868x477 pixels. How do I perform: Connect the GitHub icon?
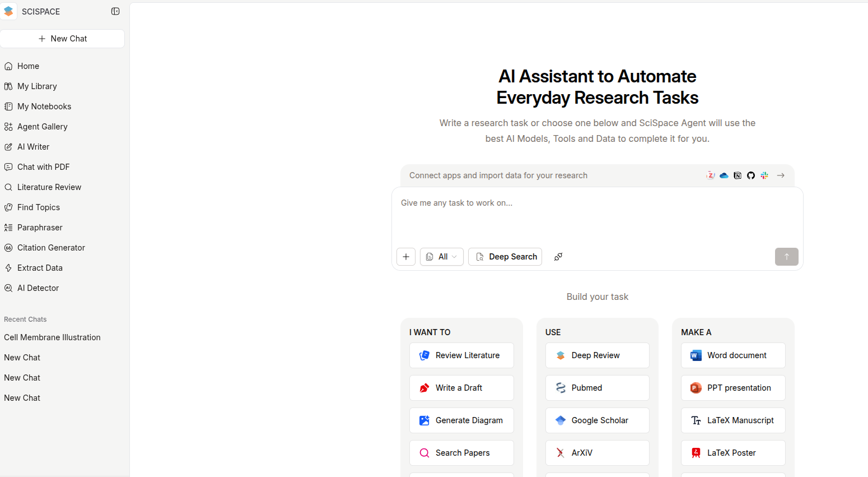point(751,175)
